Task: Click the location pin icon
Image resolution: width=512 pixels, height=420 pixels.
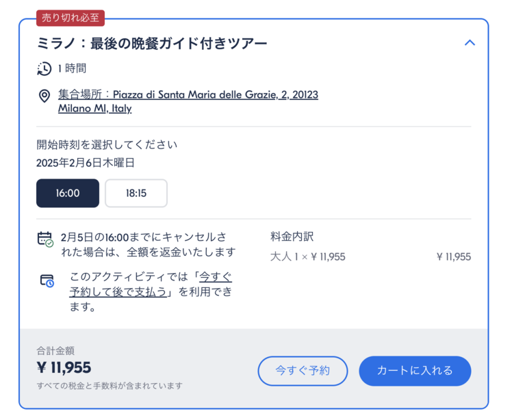Action: pyautogui.click(x=44, y=96)
